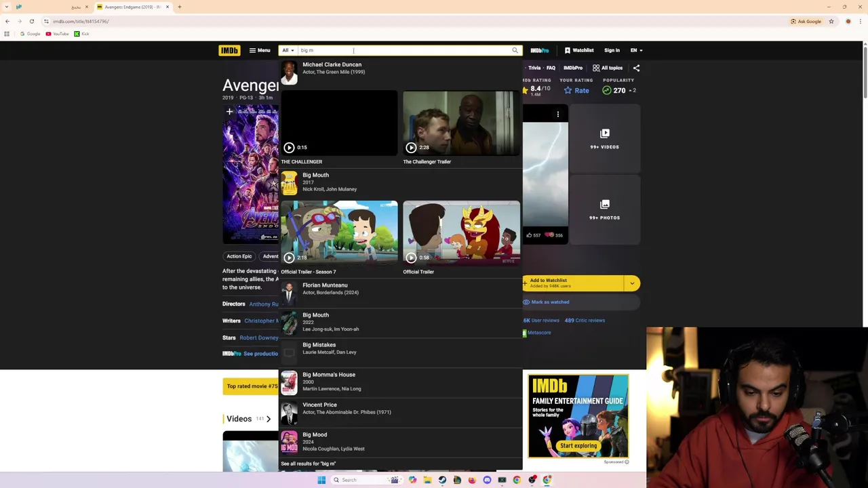Click the popularity 270 trending icon

pyautogui.click(x=607, y=90)
